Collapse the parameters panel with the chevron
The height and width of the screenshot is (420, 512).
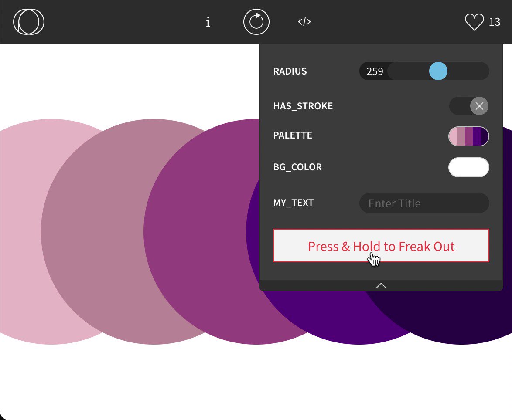[x=381, y=285]
